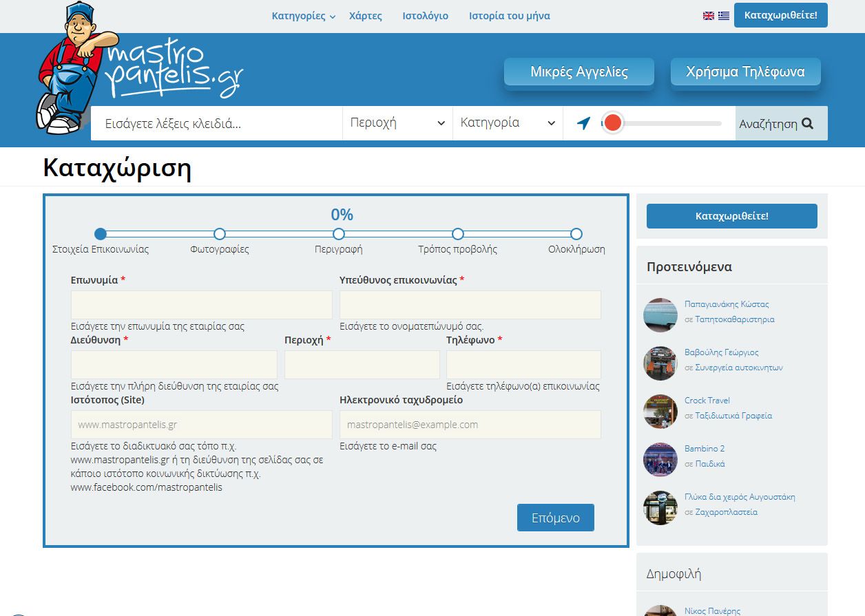The height and width of the screenshot is (616, 865).
Task: Open Παπαγιανάκης Κώστας thumbnail image
Action: click(660, 315)
